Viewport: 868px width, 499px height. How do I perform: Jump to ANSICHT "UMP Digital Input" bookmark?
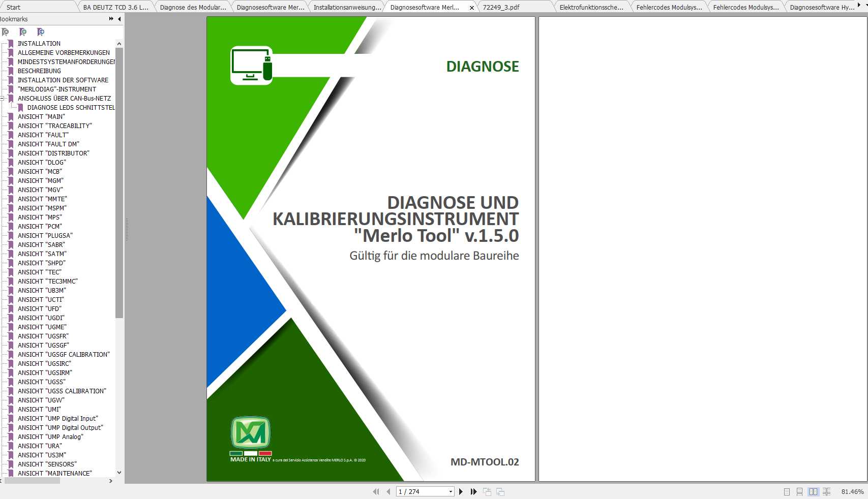coord(58,418)
